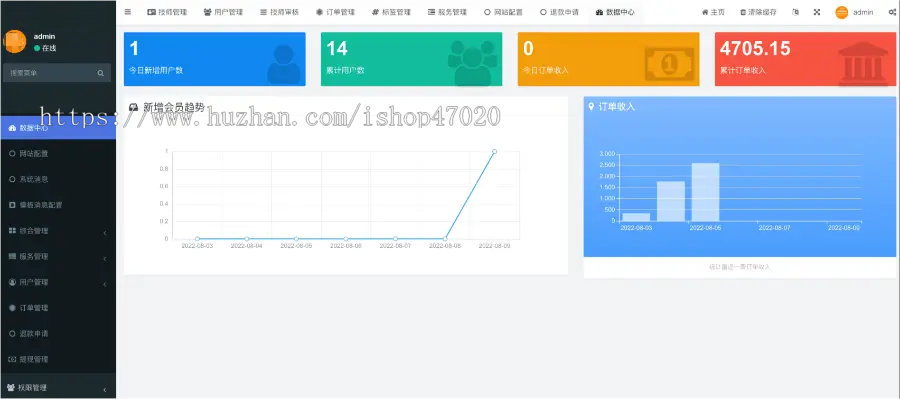The width and height of the screenshot is (900, 399).
Task: Click the 综合管理 grid icon in sidebar
Action: pyautogui.click(x=12, y=231)
